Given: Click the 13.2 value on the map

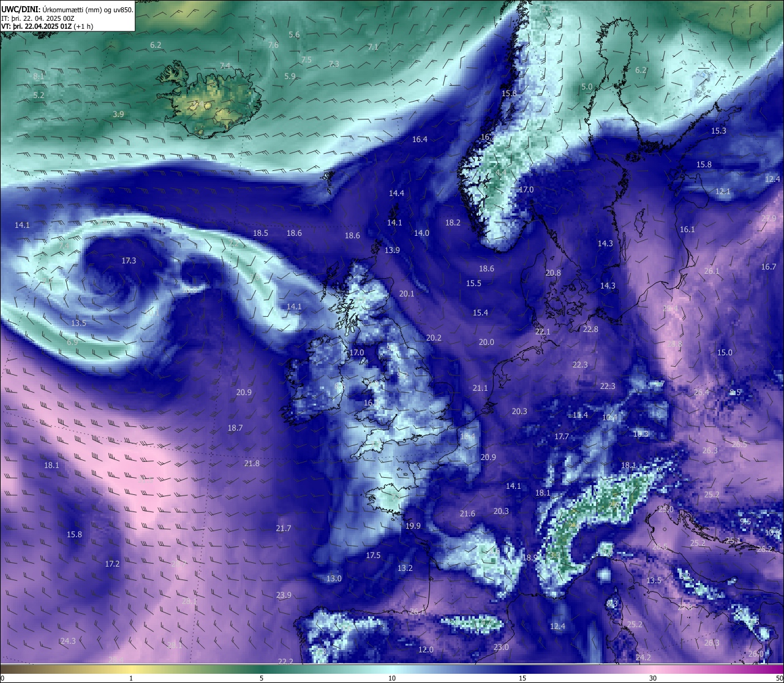Looking at the screenshot, I should point(405,568).
